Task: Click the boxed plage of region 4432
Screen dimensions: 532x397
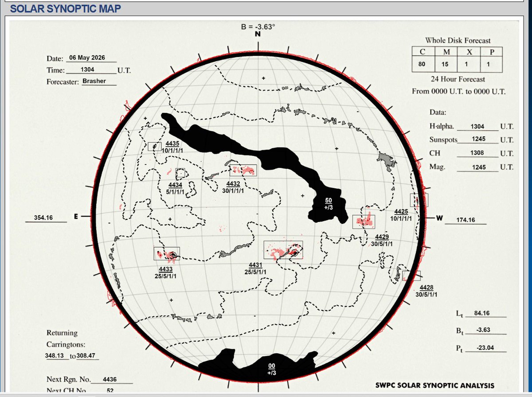Action: coord(243,170)
